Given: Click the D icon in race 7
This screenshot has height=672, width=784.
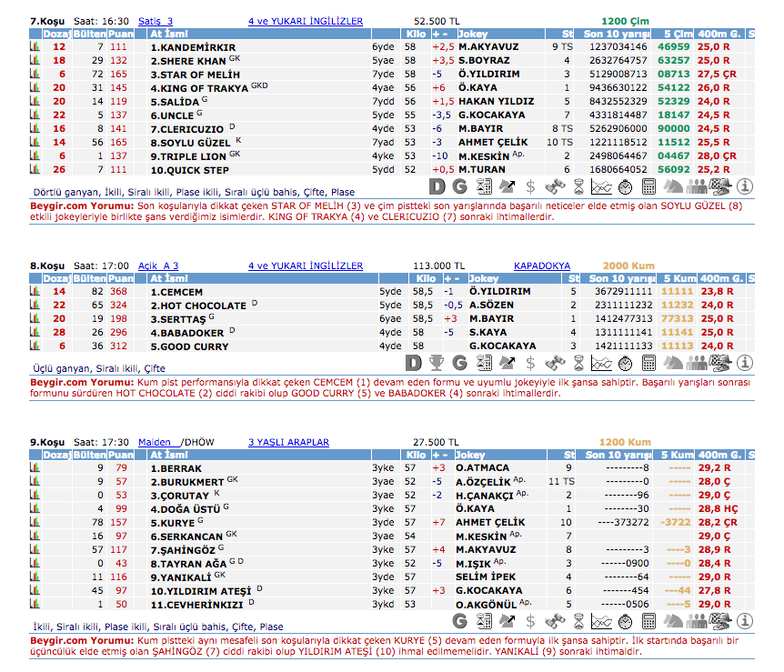Looking at the screenshot, I should (x=437, y=186).
